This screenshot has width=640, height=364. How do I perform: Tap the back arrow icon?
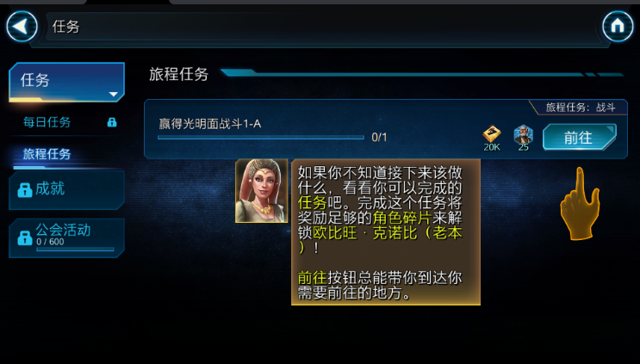click(x=22, y=26)
